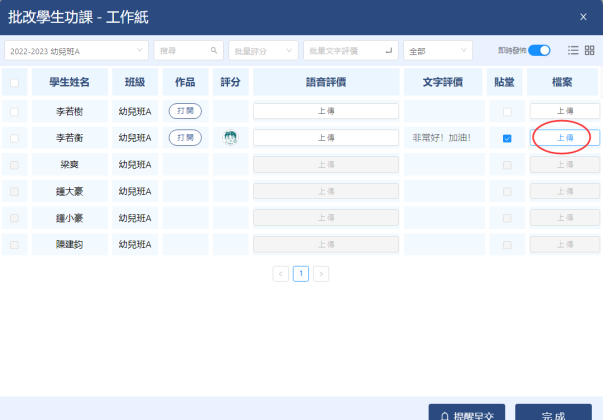The image size is (603, 420).
Task: Toggle the 即時發佈 switch
Action: tap(539, 50)
